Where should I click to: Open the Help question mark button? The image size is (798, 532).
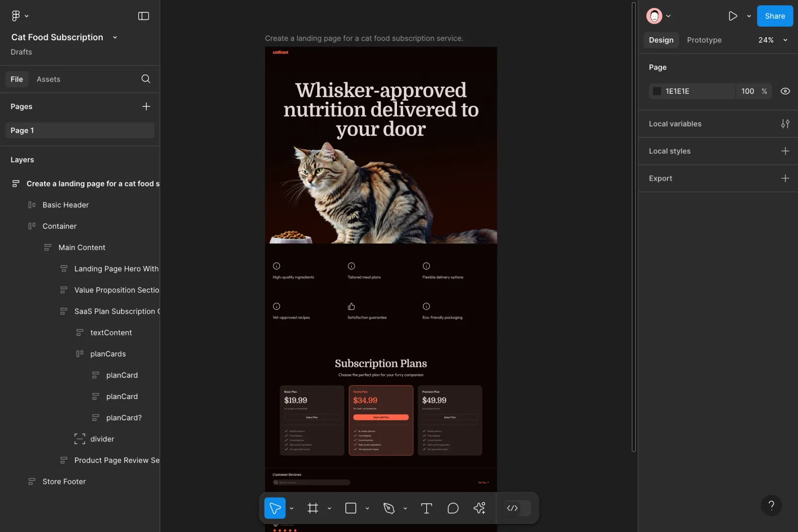click(x=771, y=505)
